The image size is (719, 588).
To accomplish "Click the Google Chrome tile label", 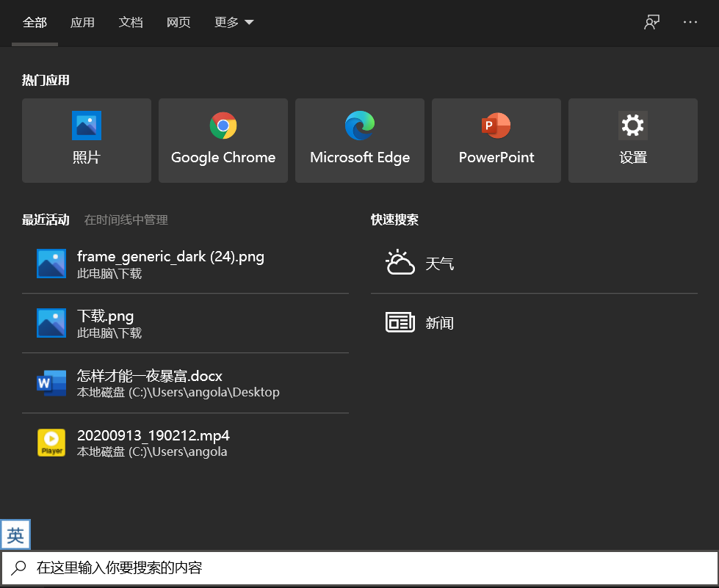I will pos(223,157).
